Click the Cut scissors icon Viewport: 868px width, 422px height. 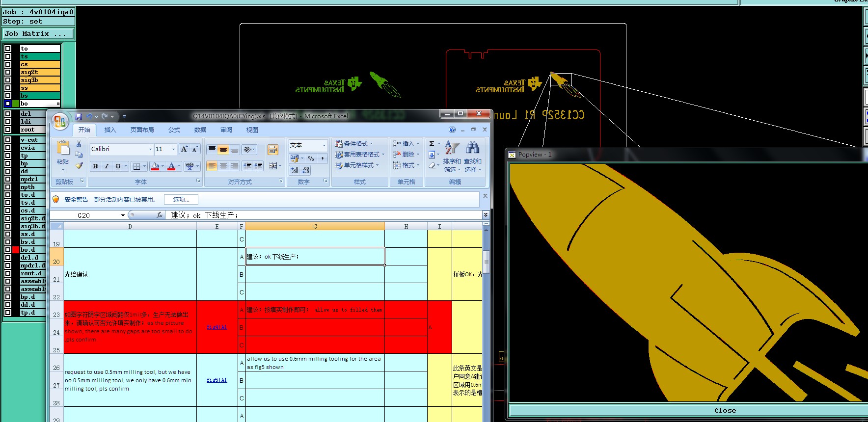(79, 144)
